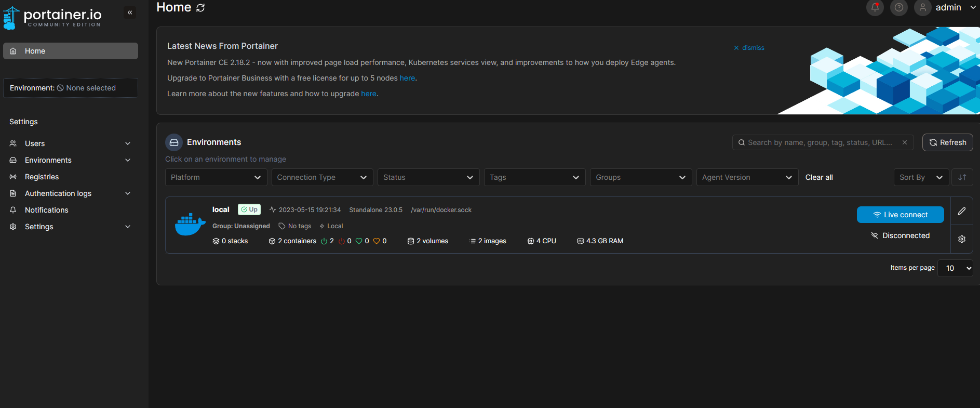Click Environment None selected box
Viewport: 980px width, 408px height.
[x=71, y=88]
